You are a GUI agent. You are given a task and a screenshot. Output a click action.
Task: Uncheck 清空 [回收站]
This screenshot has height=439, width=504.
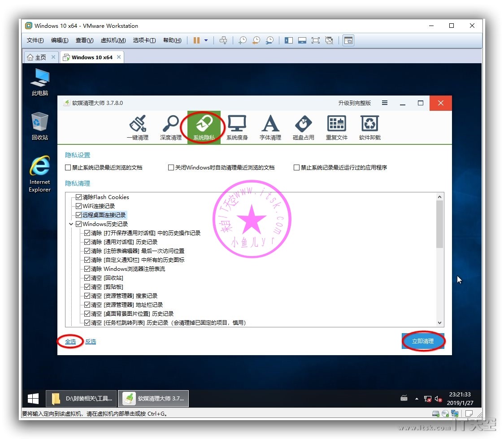pyautogui.click(x=87, y=278)
